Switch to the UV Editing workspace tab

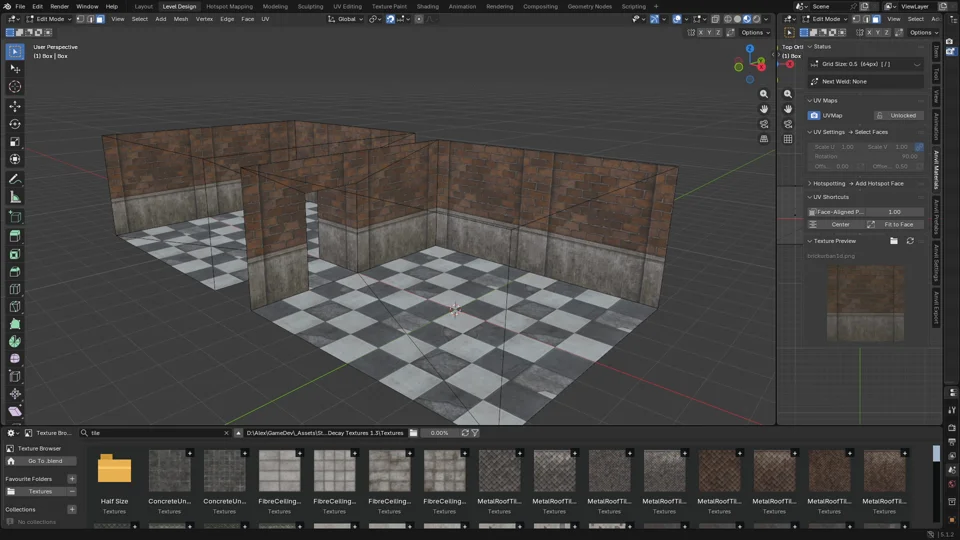(347, 6)
